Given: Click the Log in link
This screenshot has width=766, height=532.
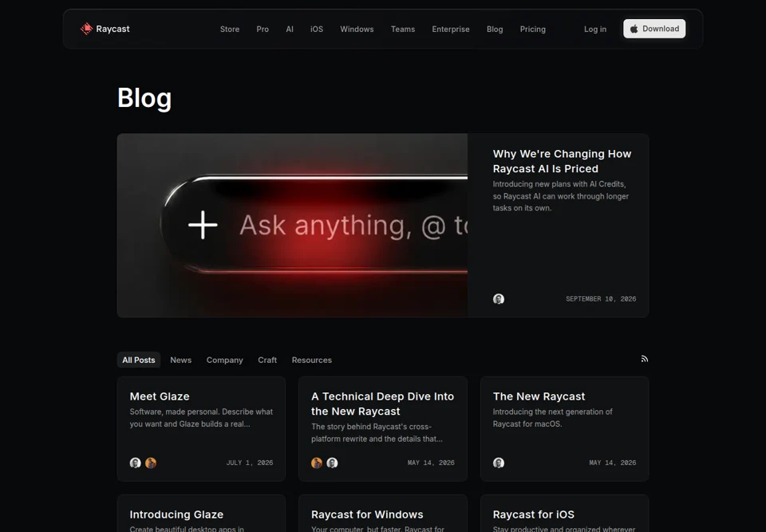Looking at the screenshot, I should coord(595,30).
